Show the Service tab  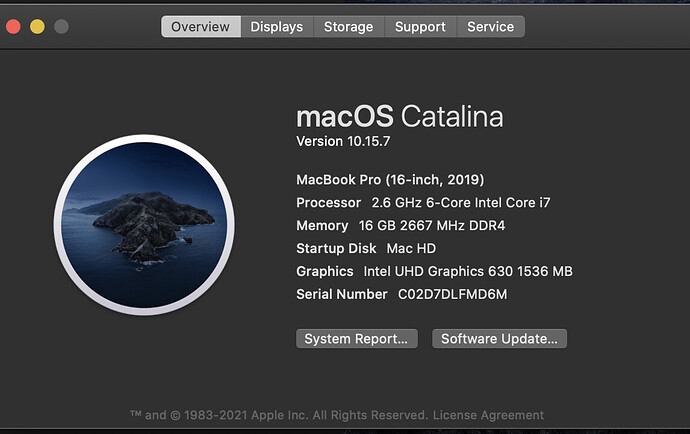[491, 27]
